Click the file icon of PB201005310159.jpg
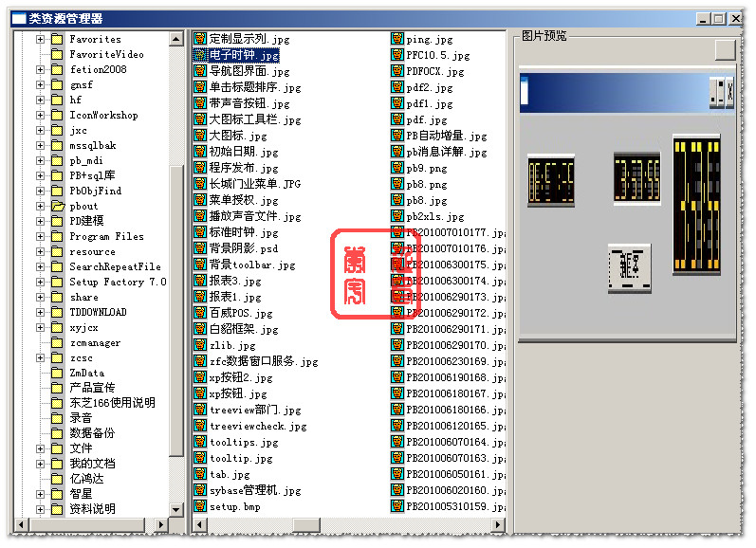The image size is (756, 548). 397,506
